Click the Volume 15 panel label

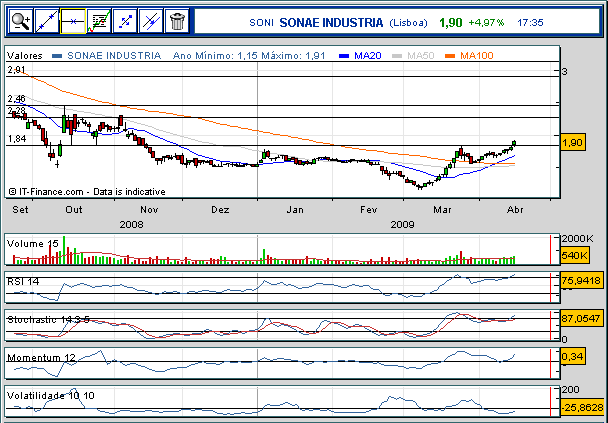tap(33, 243)
